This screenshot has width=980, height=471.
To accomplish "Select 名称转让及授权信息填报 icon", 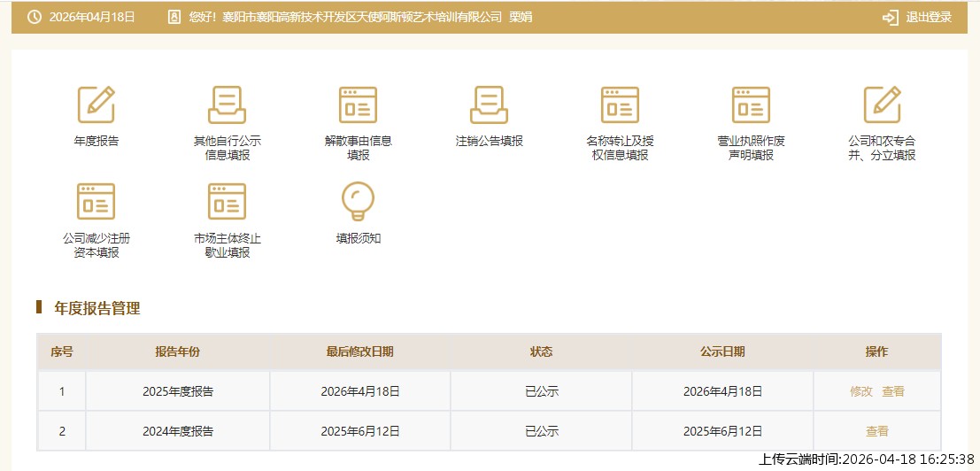I will click(x=620, y=105).
